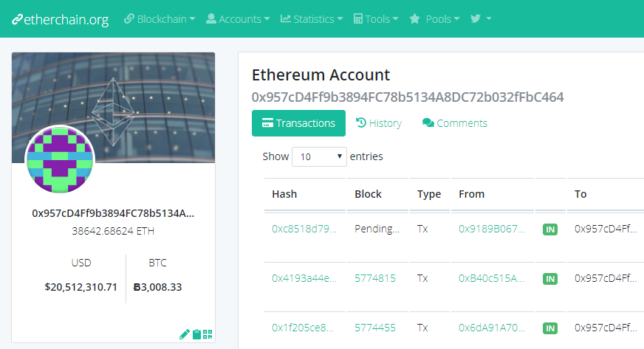The height and width of the screenshot is (349, 644).
Task: Click the truncated address in the account card
Action: click(113, 213)
